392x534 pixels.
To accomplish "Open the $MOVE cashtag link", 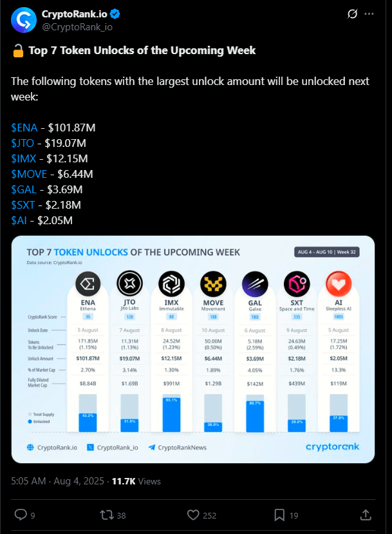I will point(29,174).
